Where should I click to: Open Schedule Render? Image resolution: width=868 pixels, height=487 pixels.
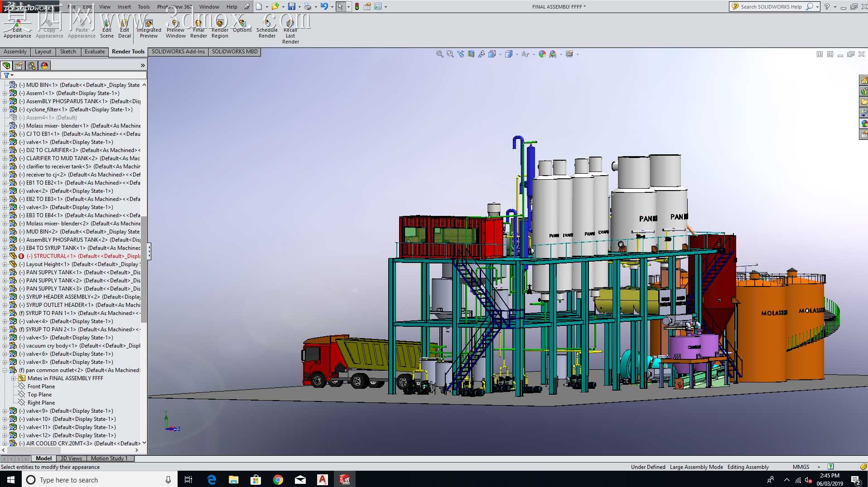pos(267,29)
